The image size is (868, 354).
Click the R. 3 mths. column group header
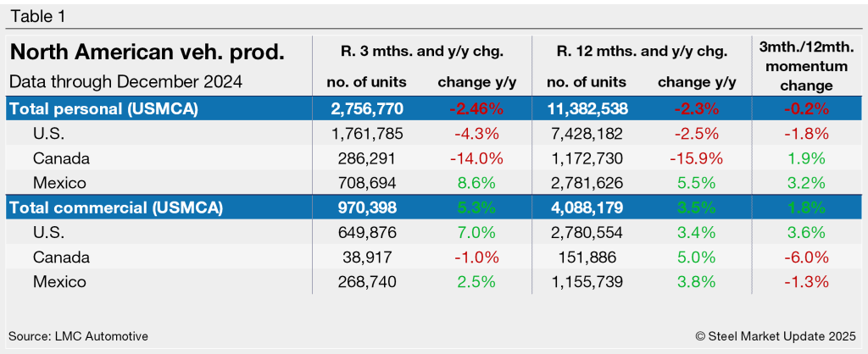[x=421, y=51]
